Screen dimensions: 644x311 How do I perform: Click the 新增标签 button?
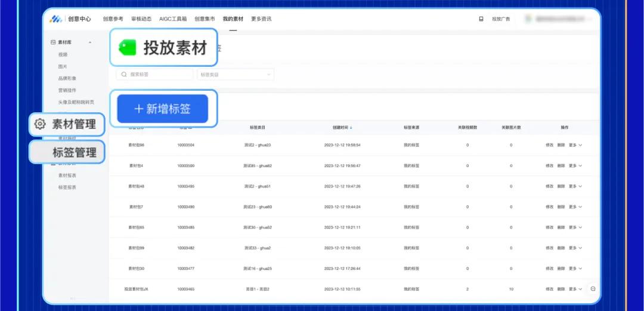[163, 109]
